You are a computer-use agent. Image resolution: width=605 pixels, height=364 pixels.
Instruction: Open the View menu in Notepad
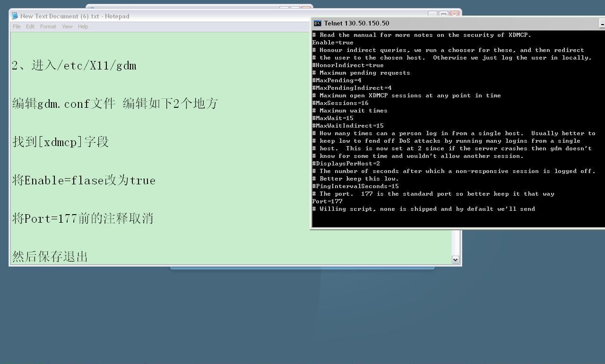point(67,26)
